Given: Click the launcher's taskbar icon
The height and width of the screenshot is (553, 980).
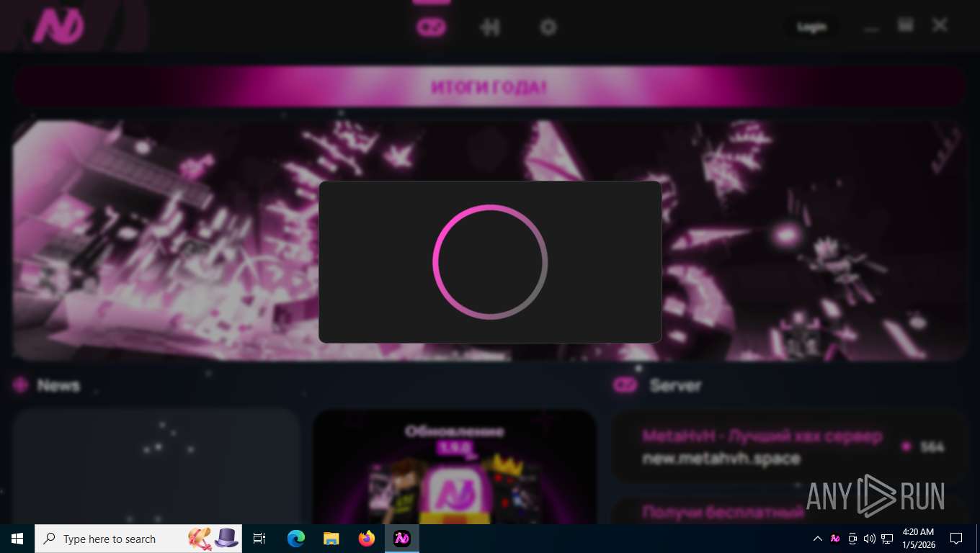Looking at the screenshot, I should tap(402, 539).
